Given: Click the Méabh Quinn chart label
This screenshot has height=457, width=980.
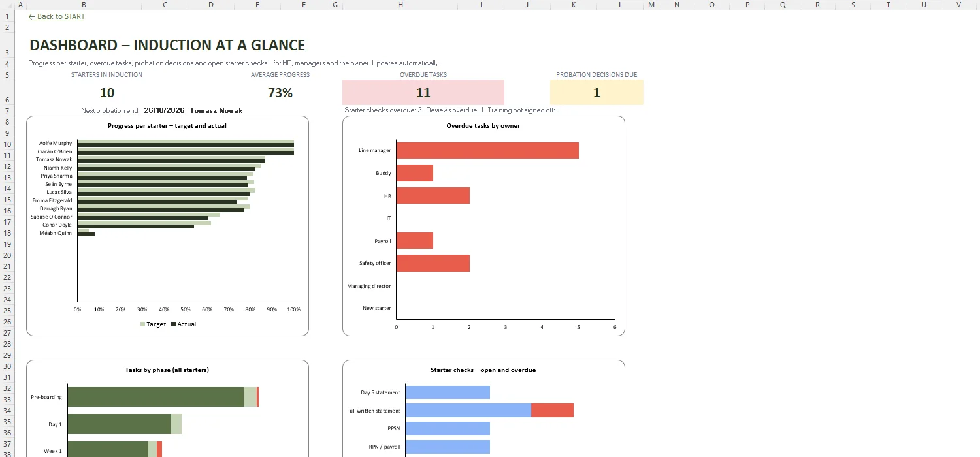Looking at the screenshot, I should (56, 233).
